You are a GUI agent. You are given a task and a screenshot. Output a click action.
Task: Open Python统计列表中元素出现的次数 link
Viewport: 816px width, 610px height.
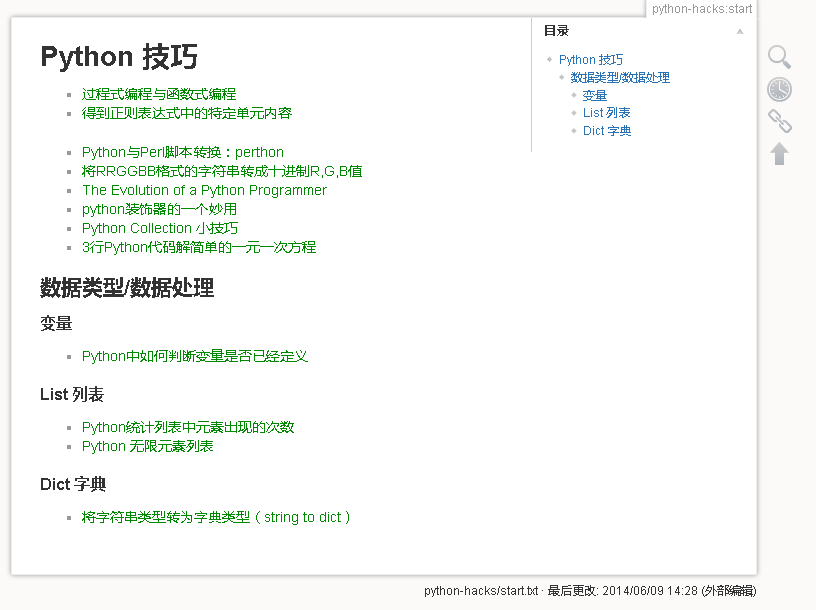click(188, 427)
